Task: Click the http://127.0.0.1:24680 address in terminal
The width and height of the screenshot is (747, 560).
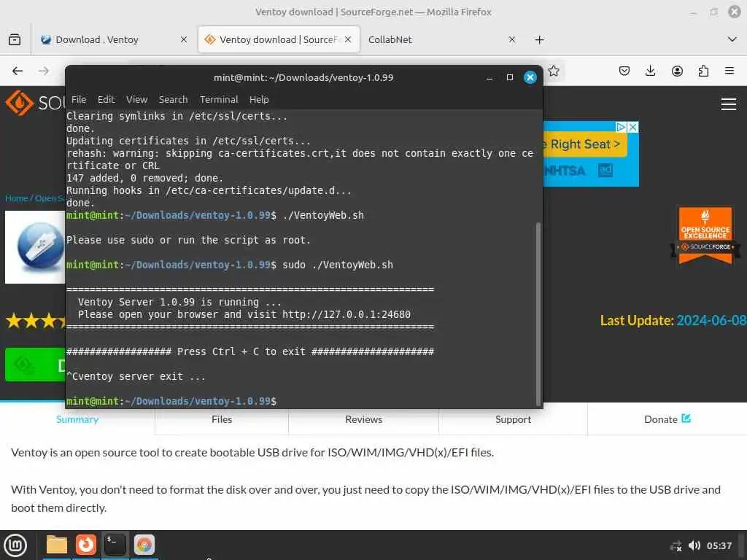Action: [347, 314]
